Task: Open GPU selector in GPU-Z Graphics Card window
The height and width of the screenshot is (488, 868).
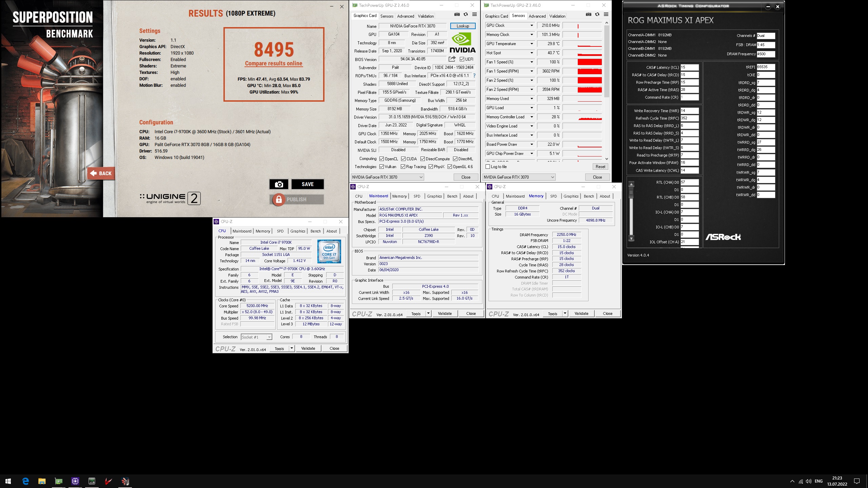Action: (387, 177)
